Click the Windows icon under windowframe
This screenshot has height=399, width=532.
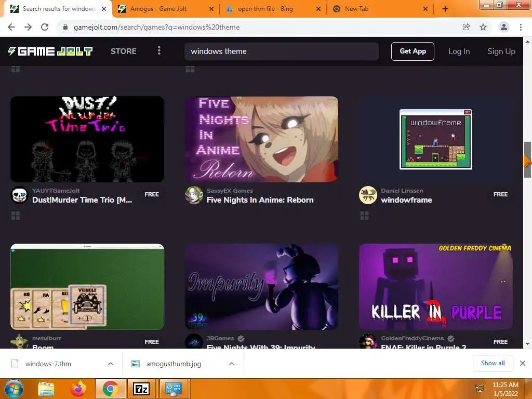coord(364,216)
